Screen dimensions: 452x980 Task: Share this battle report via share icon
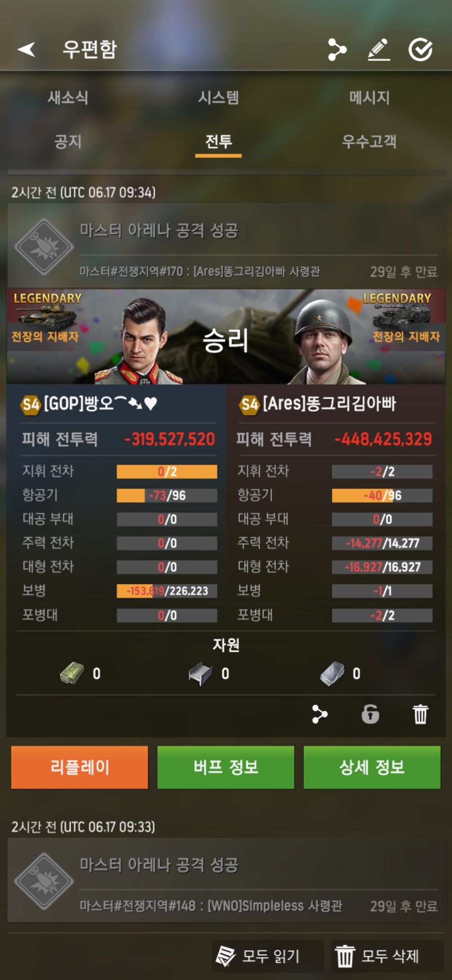pos(320,714)
